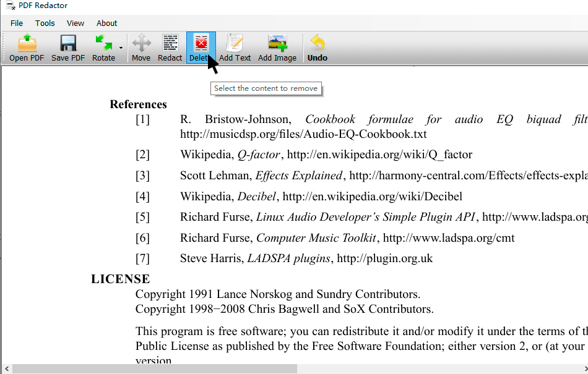Open the View menu

(76, 23)
